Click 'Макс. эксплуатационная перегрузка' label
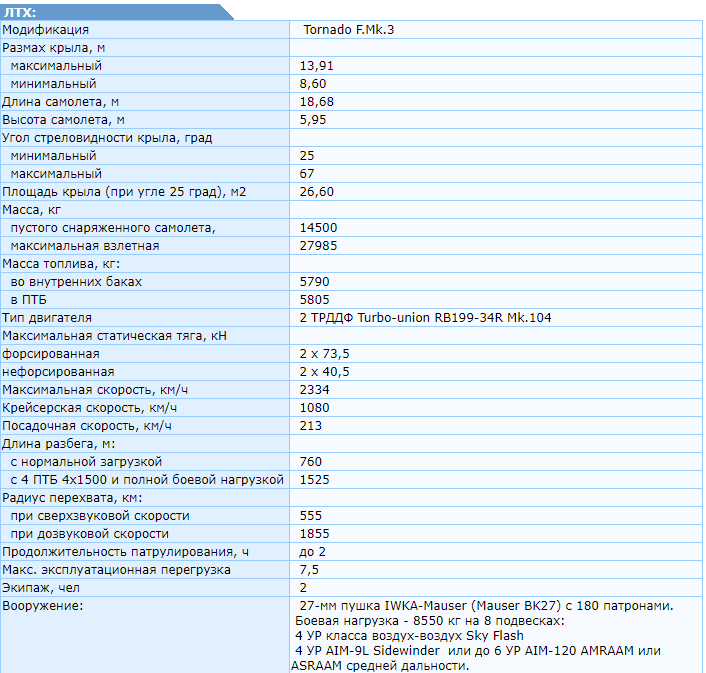The width and height of the screenshot is (706, 673). (116, 570)
